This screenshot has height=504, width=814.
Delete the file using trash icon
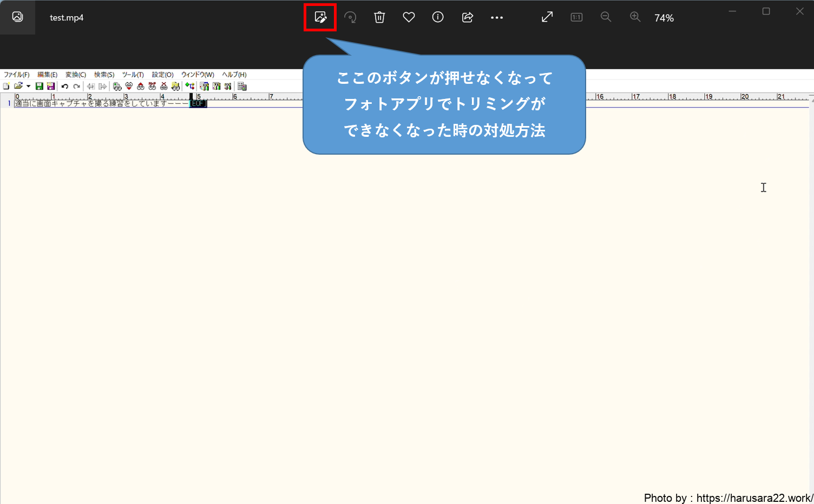[x=379, y=17]
